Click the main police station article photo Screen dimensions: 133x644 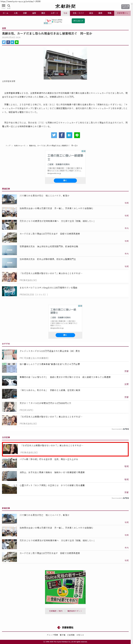[65, 64]
